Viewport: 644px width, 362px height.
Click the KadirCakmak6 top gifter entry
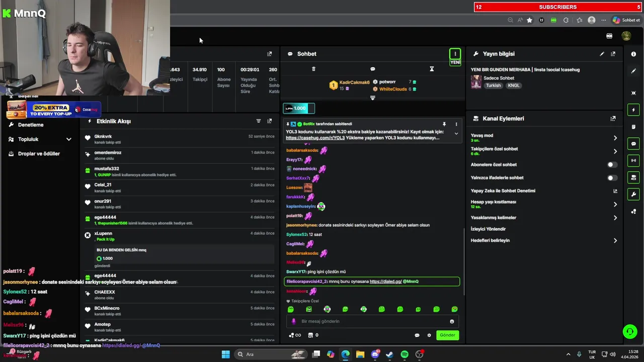pos(350,85)
